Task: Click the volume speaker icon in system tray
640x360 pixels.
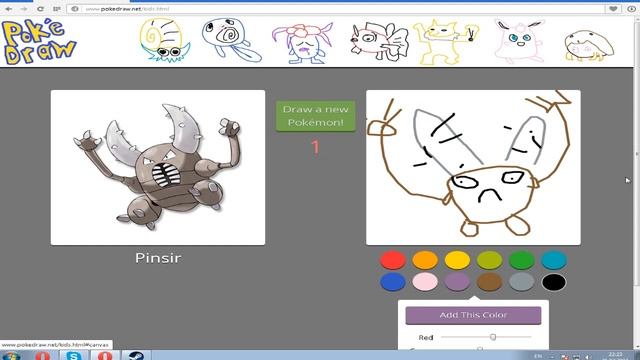Action: coord(588,357)
